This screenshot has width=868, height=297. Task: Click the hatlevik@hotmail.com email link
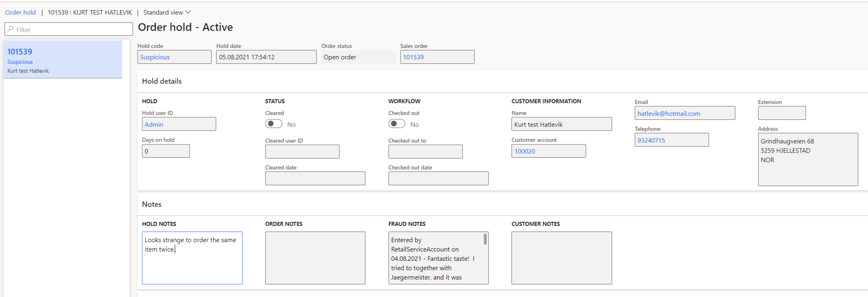pyautogui.click(x=669, y=113)
